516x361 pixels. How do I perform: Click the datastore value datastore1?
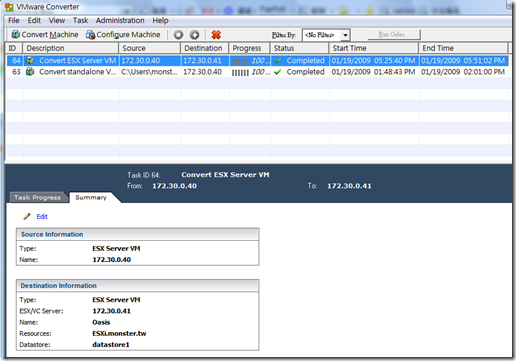click(111, 345)
